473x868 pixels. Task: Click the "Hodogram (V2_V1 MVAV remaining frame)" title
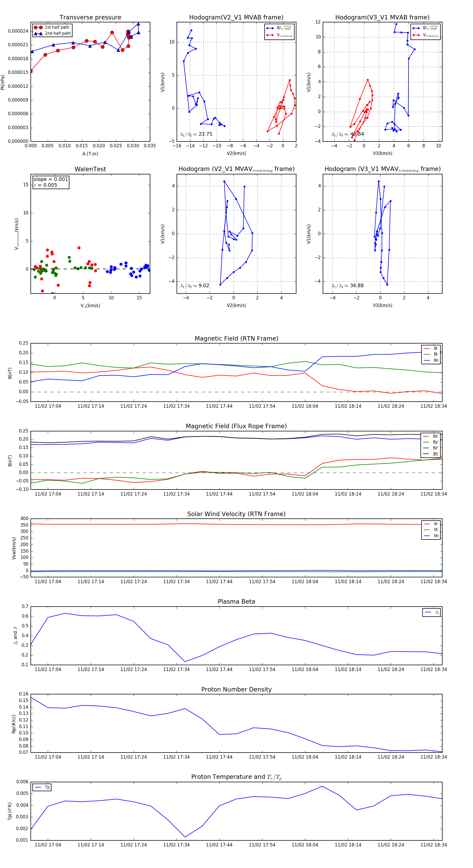click(x=236, y=169)
